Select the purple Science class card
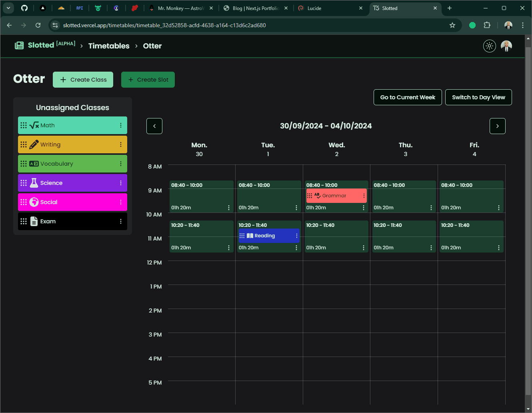 [x=72, y=183]
